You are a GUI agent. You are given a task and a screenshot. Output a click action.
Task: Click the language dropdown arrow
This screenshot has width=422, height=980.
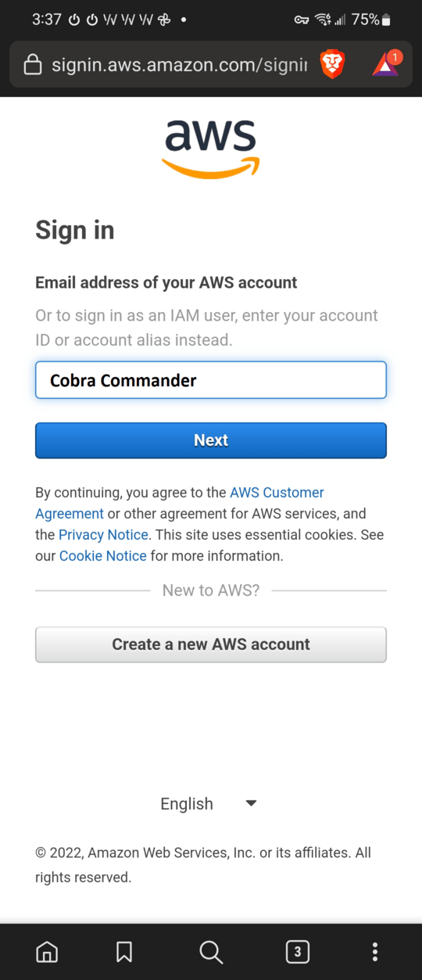[251, 803]
